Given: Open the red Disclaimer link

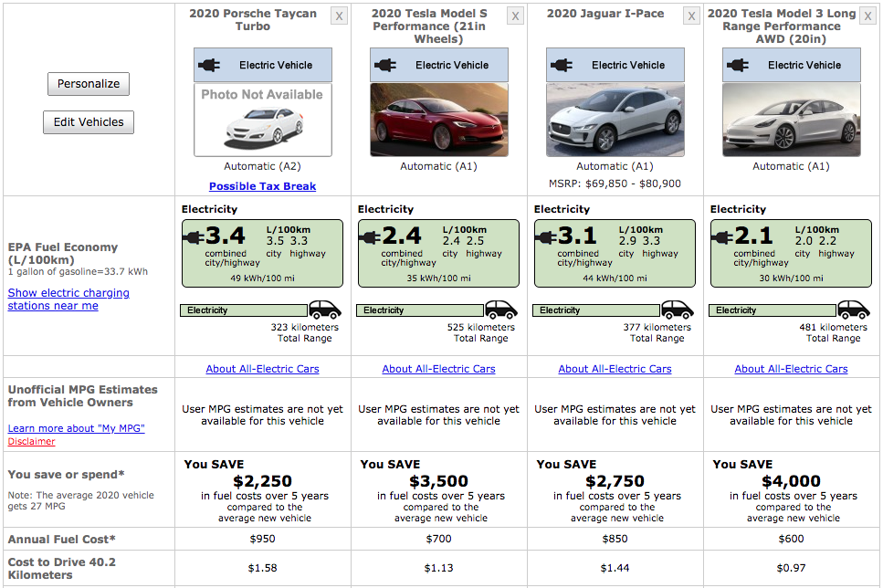Looking at the screenshot, I should pos(31,442).
